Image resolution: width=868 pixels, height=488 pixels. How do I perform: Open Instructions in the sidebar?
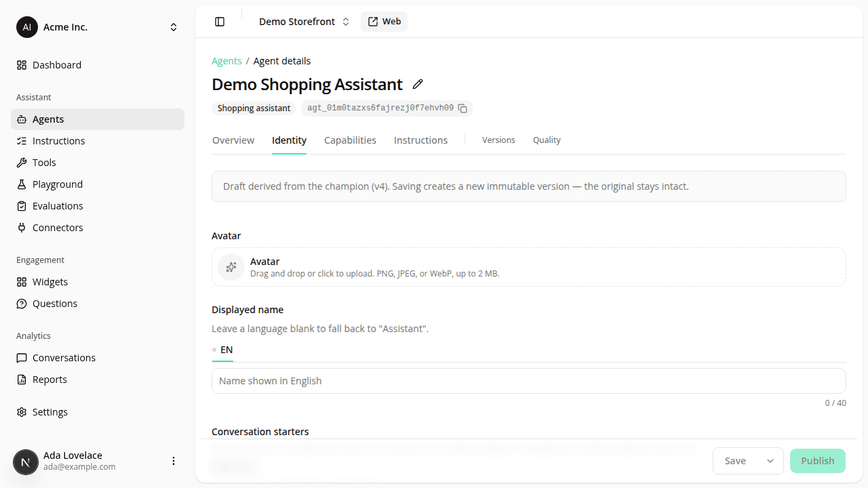tap(98, 141)
